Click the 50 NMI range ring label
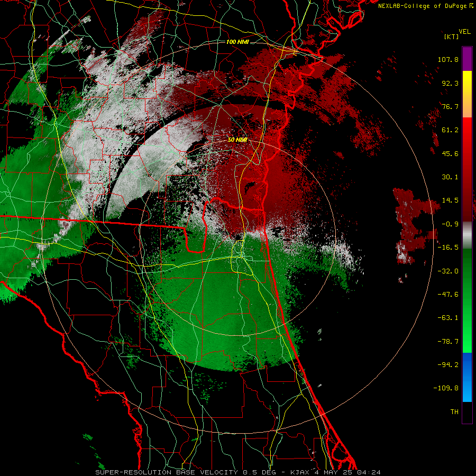 tap(237, 140)
